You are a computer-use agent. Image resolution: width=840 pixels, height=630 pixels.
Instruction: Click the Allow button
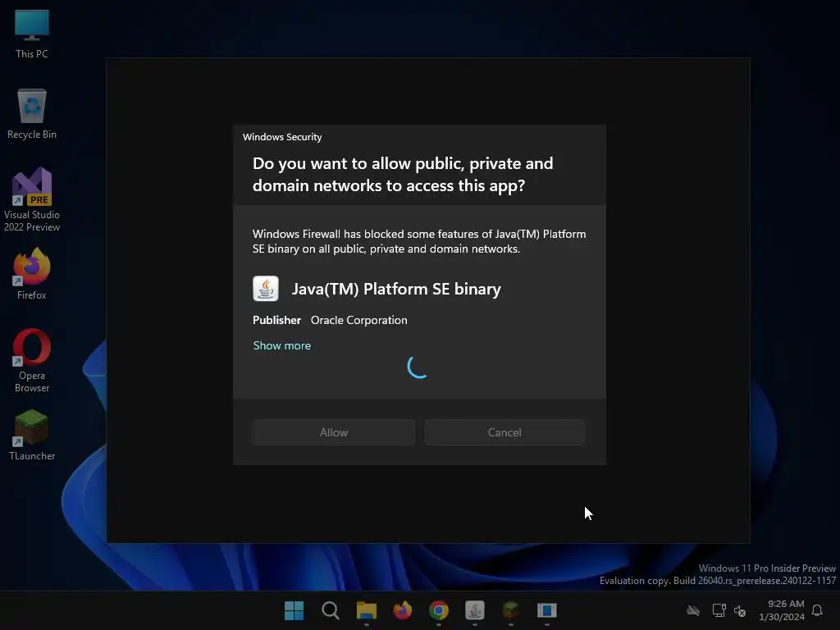pyautogui.click(x=334, y=432)
